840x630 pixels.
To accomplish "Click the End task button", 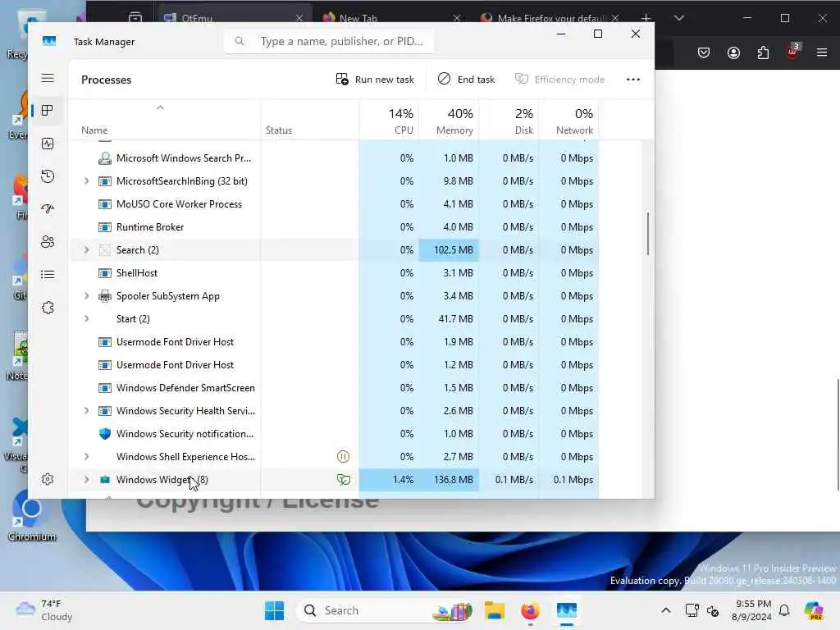I will coord(466,80).
